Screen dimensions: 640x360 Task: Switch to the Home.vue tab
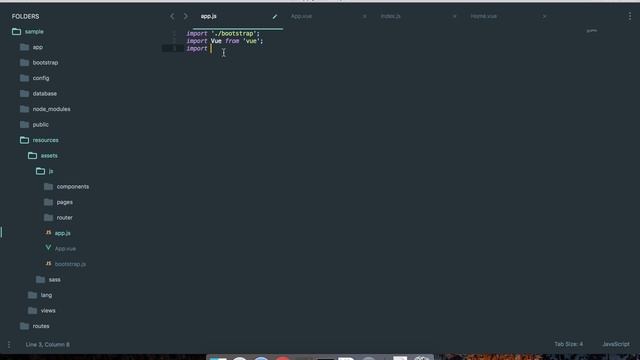484,16
